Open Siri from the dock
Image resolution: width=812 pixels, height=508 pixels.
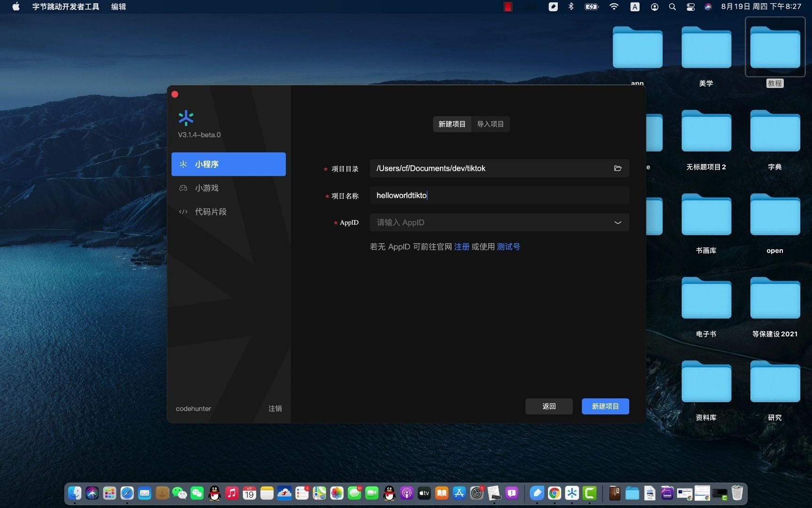coord(92,493)
